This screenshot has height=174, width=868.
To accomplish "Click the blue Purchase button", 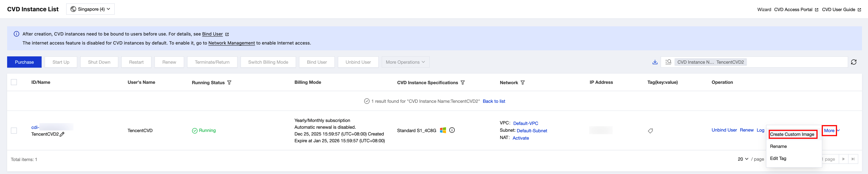I will (24, 62).
